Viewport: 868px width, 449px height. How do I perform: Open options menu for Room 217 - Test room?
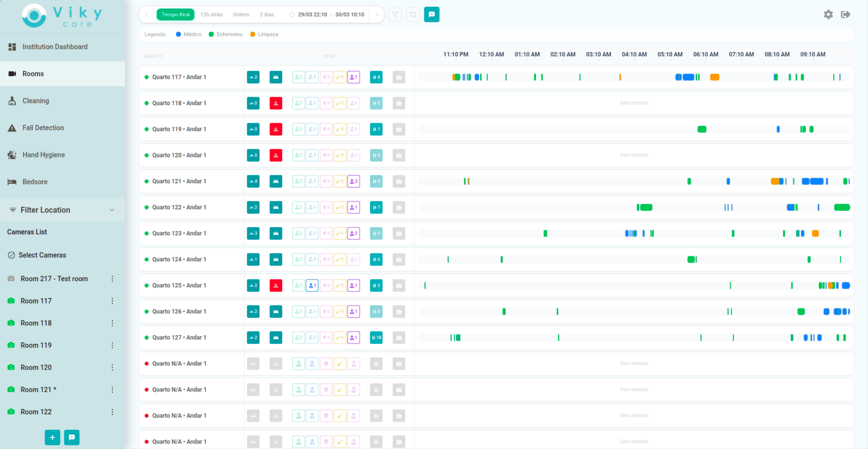click(x=112, y=279)
